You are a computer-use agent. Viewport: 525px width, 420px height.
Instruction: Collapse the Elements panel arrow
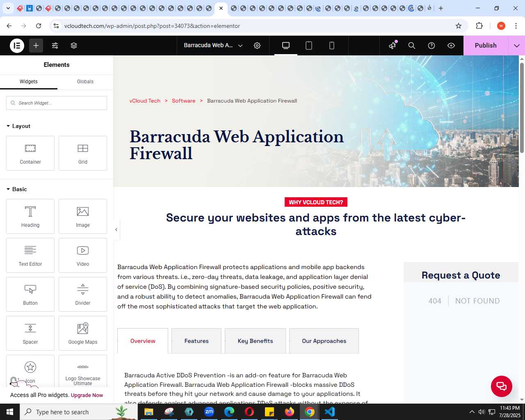[x=116, y=230]
